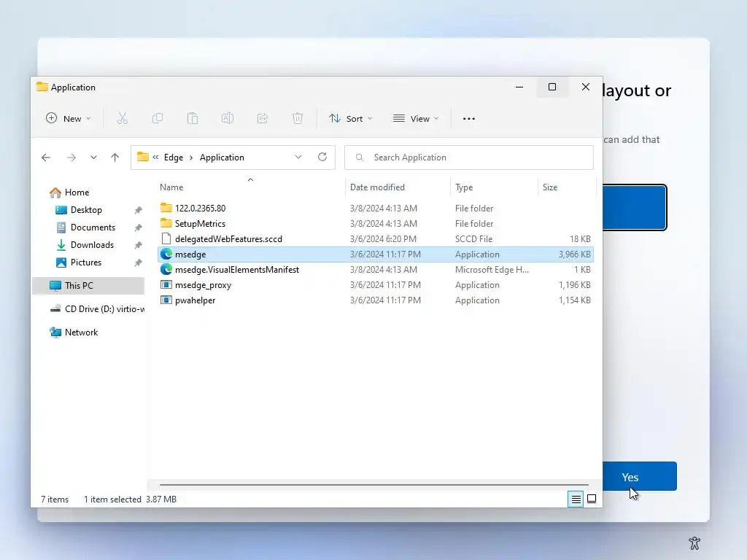
Task: Open Pictures in navigation pane
Action: pos(86,262)
